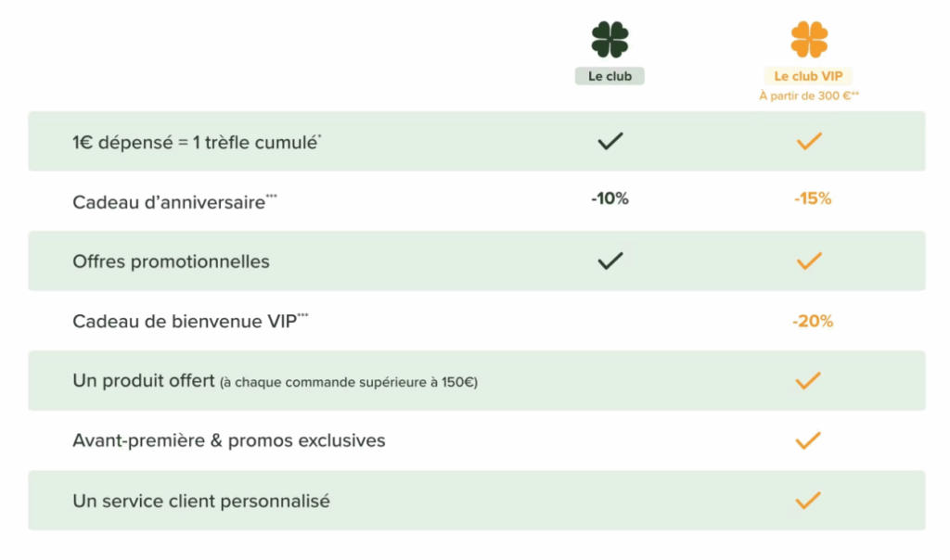950x560 pixels.
Task: Click the "Cadeau de bienvenue VIP" label
Action: 185,322
